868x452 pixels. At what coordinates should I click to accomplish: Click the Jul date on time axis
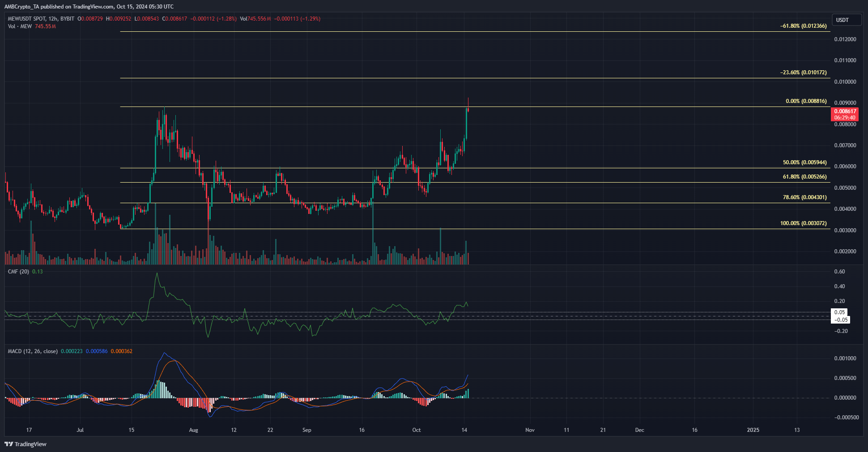point(80,430)
